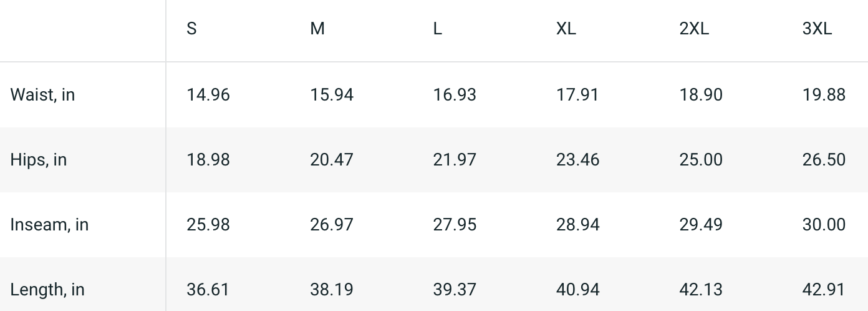868x311 pixels.
Task: Select the L size column header
Action: coord(438,29)
